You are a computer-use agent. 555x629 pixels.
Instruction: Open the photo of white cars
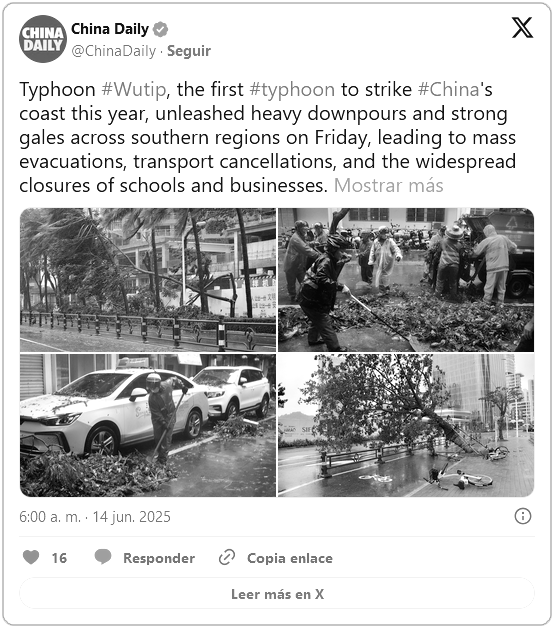click(148, 425)
